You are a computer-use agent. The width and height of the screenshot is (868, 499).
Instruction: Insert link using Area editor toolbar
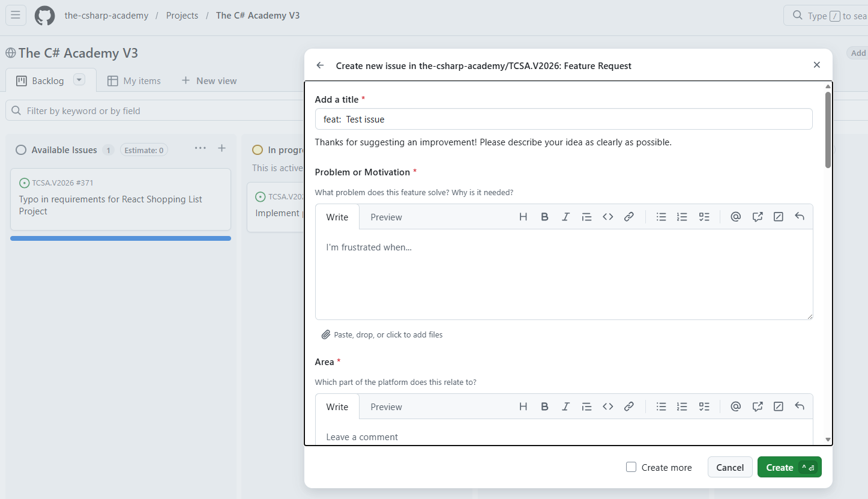pos(628,407)
